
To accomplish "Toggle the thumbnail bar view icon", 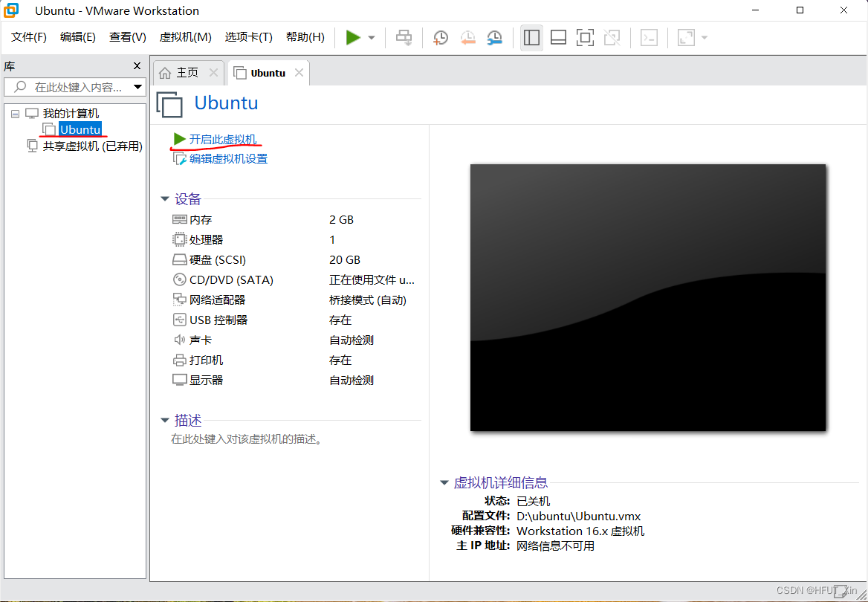I will pos(558,38).
